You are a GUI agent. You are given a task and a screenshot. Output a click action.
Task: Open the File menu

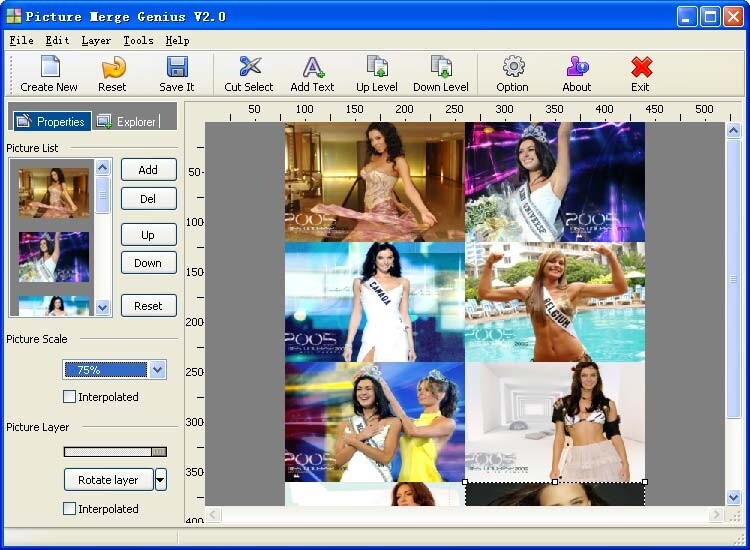pyautogui.click(x=22, y=41)
